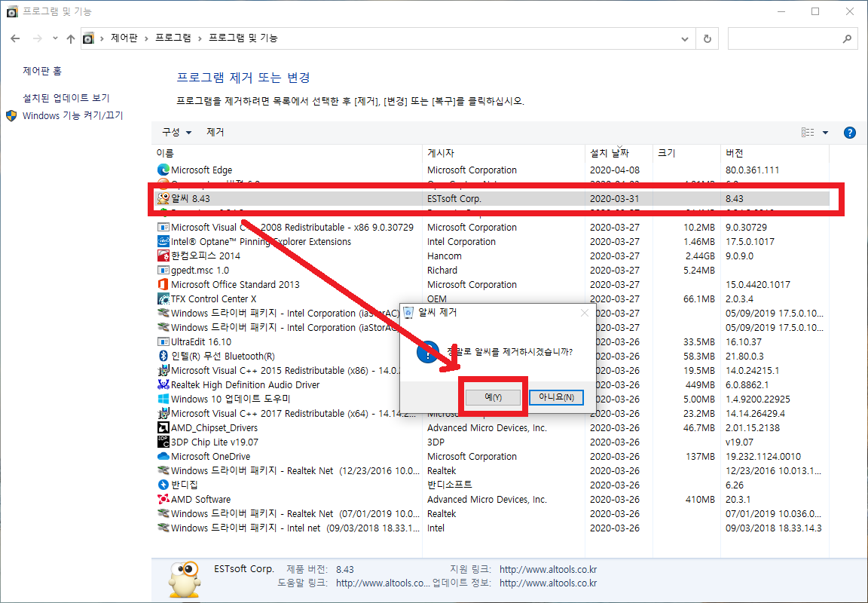Click the view layout icon in toolbar
This screenshot has height=603, width=868.
[x=808, y=133]
